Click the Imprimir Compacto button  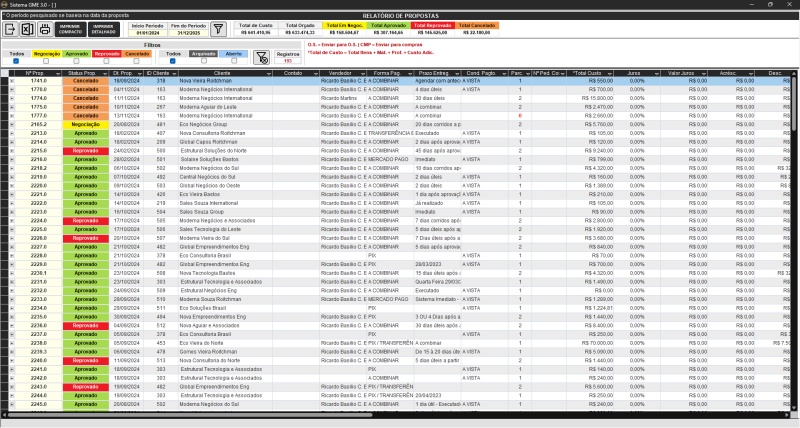click(x=71, y=29)
